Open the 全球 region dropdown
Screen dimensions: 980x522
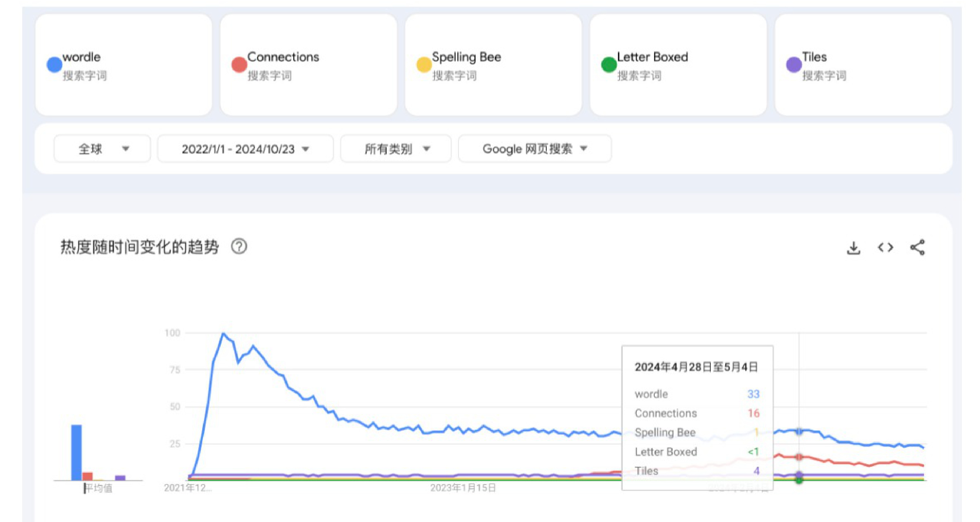tap(102, 149)
